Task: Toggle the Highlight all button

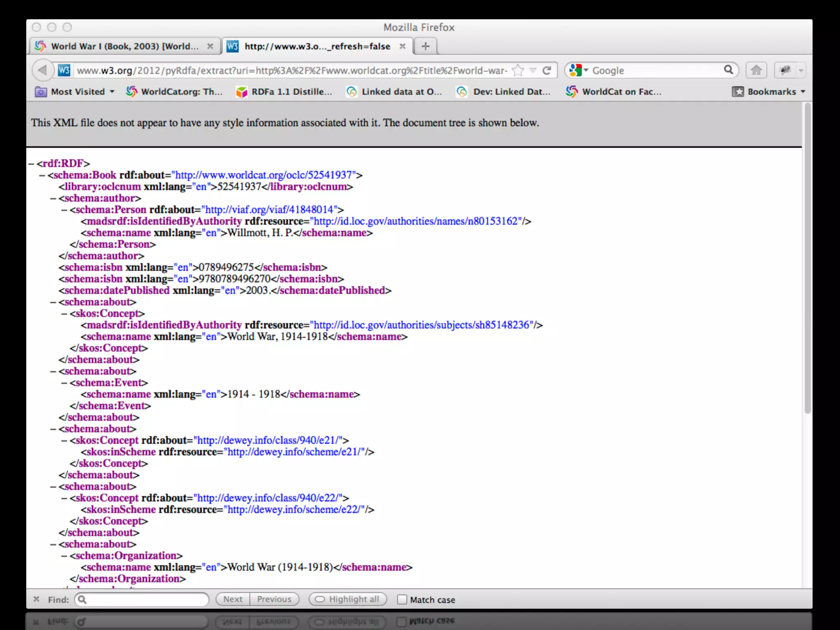Action: click(347, 599)
